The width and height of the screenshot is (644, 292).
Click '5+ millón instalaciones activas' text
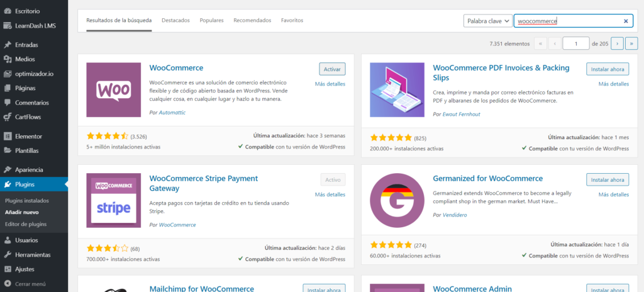pos(123,147)
